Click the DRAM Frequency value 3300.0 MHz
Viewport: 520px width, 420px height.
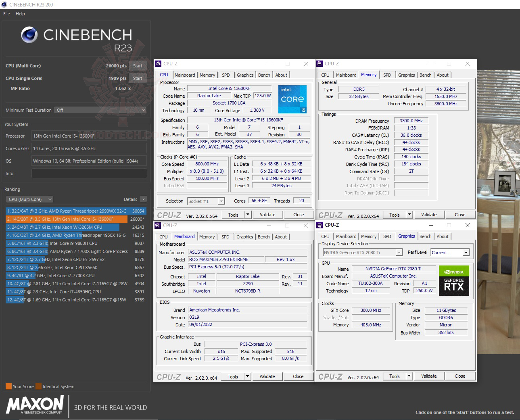pos(411,121)
